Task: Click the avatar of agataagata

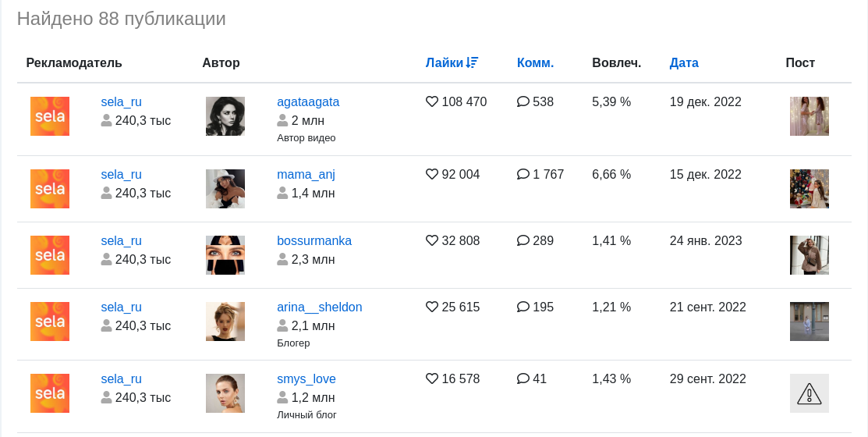Action: (x=225, y=116)
